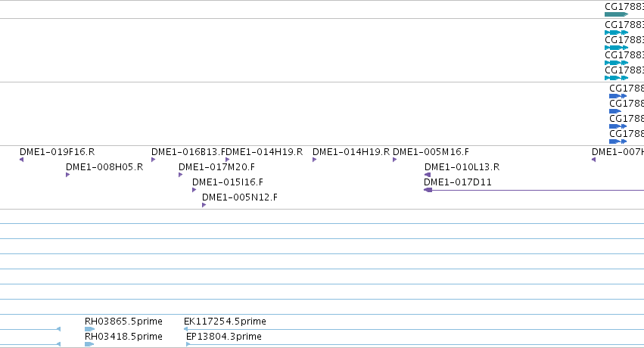Open the DME1-005N12.F feature label
This screenshot has width=644, height=348.
[x=240, y=197]
